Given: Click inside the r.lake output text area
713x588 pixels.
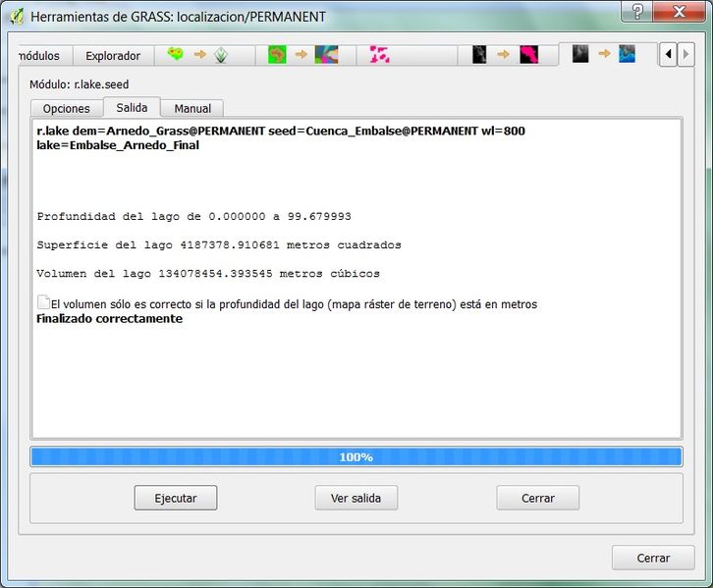Looking at the screenshot, I should tap(356, 383).
